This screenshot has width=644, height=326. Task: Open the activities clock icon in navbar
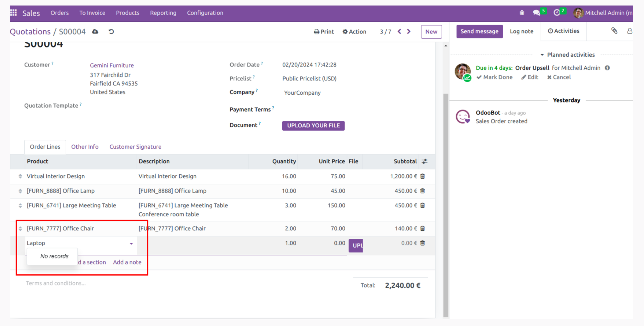(557, 13)
